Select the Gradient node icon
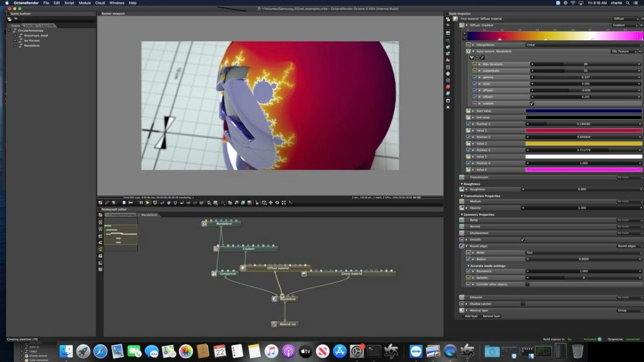Image resolution: width=644 pixels, height=362 pixels. [x=216, y=249]
